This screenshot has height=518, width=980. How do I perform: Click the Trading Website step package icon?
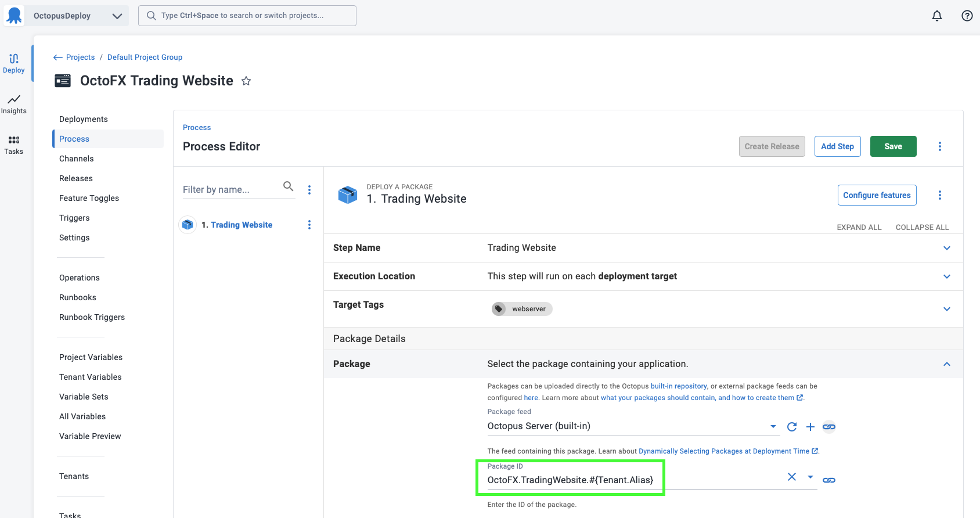click(x=188, y=225)
